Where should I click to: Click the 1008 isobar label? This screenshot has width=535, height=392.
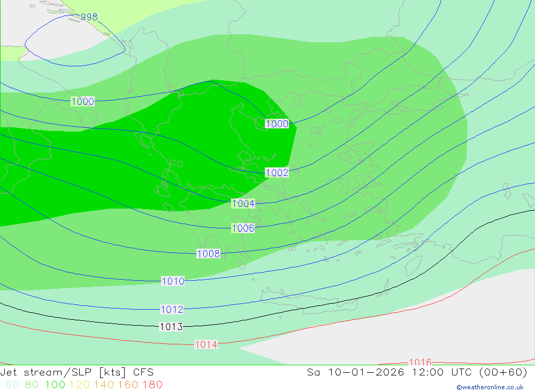[209, 253]
